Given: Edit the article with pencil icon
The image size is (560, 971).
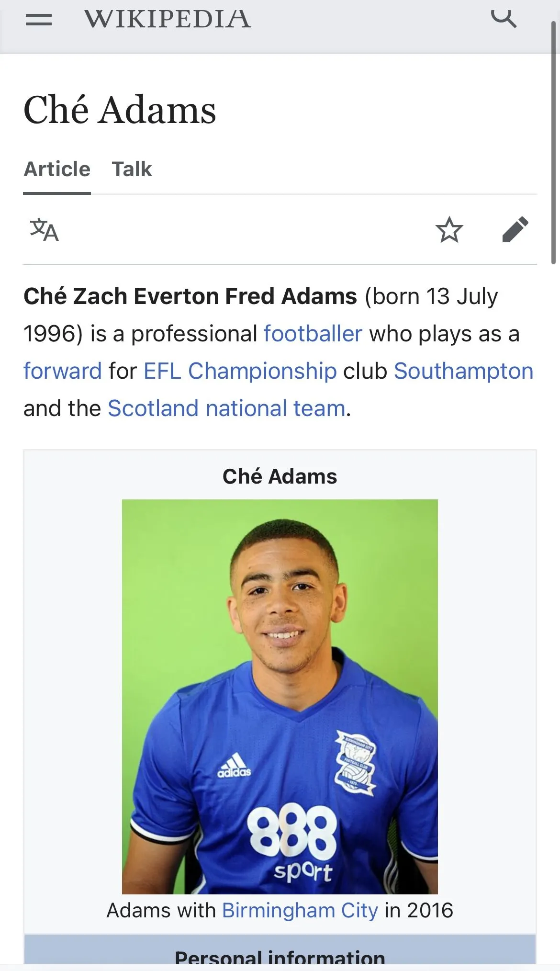Looking at the screenshot, I should [515, 230].
